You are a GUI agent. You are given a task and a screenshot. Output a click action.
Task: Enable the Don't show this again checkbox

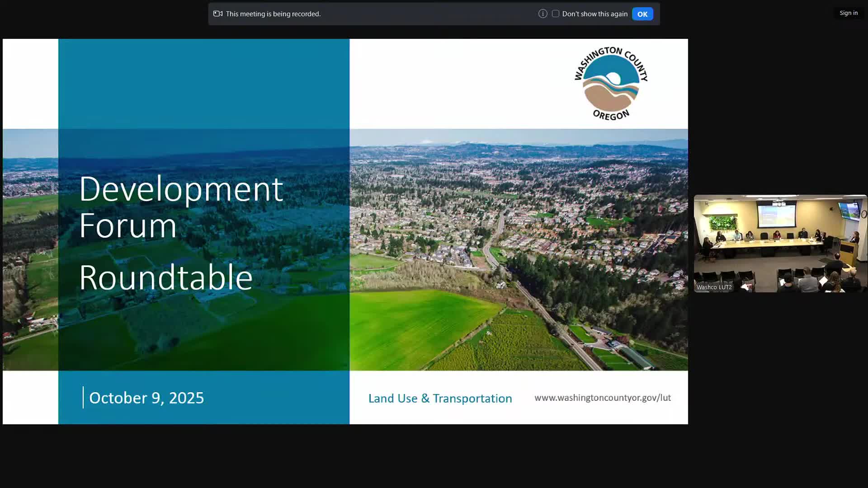point(556,14)
